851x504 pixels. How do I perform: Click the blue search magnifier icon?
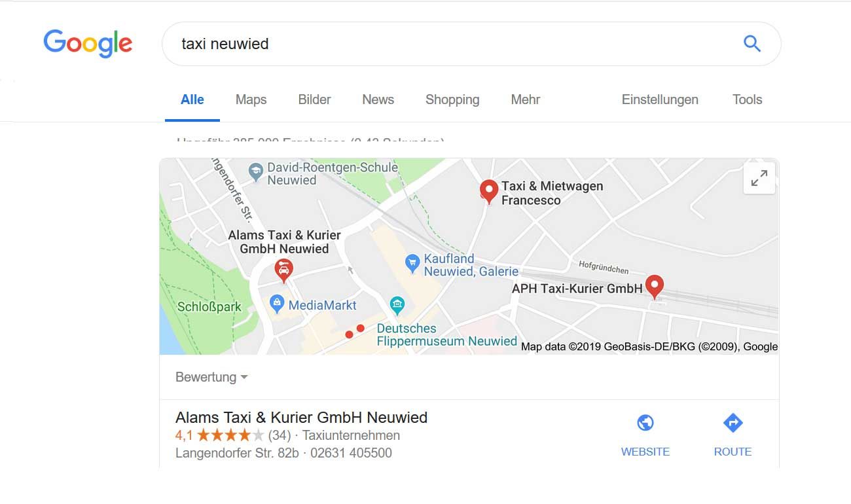coord(752,44)
